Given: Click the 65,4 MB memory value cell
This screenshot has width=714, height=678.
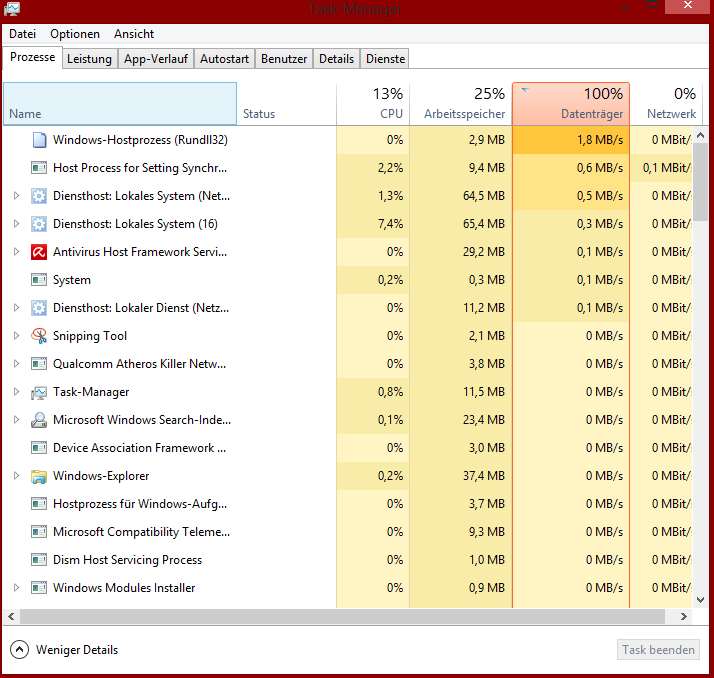Looking at the screenshot, I should pos(461,224).
